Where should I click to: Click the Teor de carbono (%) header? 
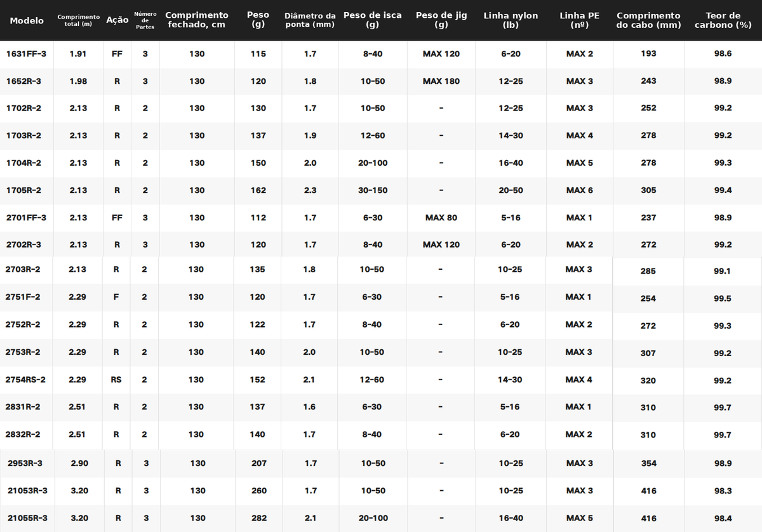[723, 20]
